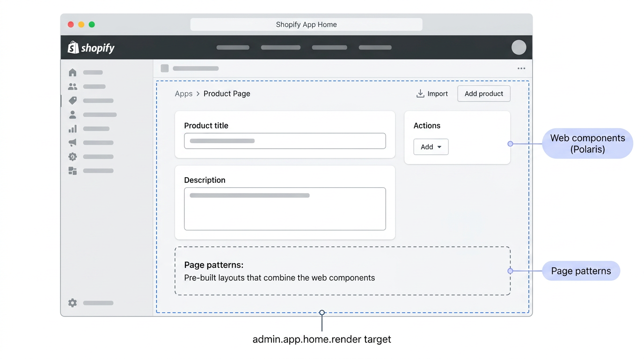Open the Analytics bar chart icon
The width and height of the screenshot is (644, 359).
(73, 129)
